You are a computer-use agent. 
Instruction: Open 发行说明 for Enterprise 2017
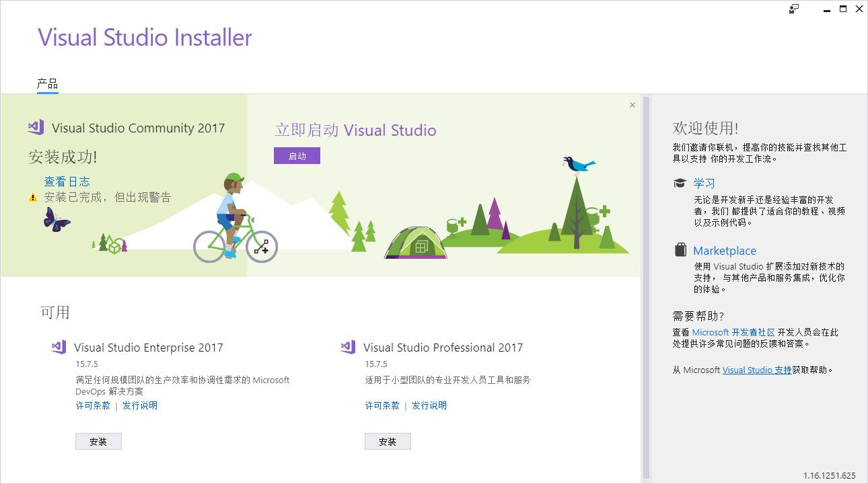click(140, 405)
